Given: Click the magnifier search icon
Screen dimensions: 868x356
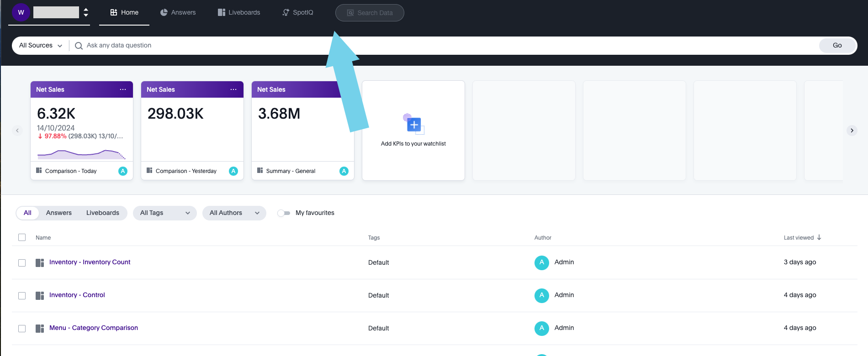Looking at the screenshot, I should point(79,46).
